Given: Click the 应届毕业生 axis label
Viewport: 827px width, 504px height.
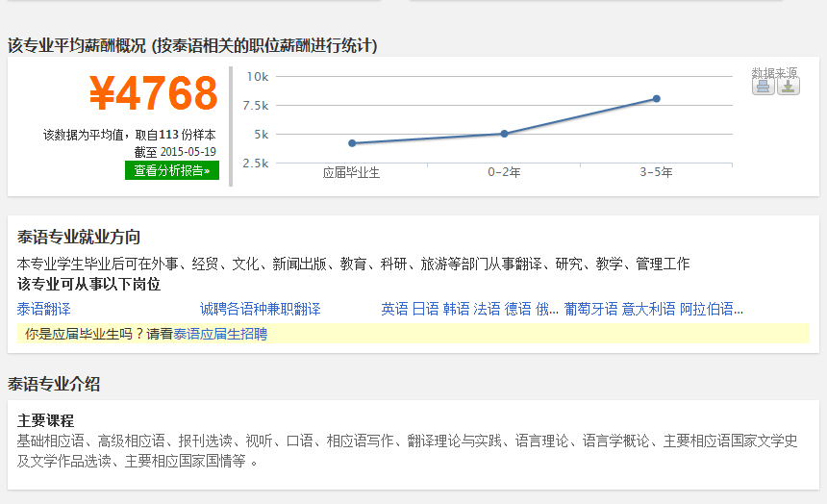Looking at the screenshot, I should 352,173.
